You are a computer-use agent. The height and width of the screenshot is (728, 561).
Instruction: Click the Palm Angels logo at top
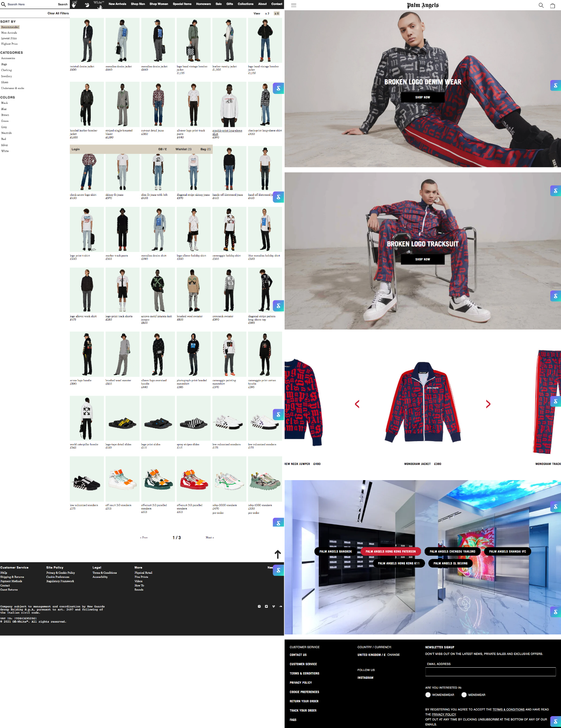pos(423,5)
